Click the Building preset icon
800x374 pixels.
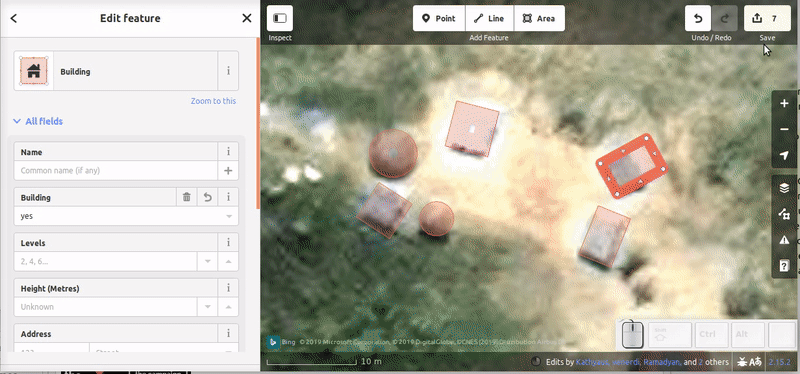[x=34, y=71]
